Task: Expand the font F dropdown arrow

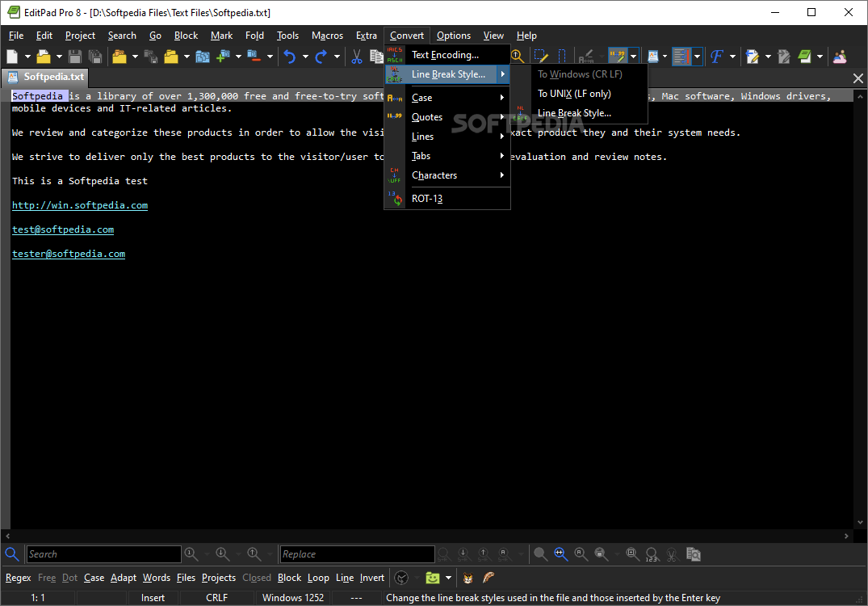Action: (x=732, y=57)
